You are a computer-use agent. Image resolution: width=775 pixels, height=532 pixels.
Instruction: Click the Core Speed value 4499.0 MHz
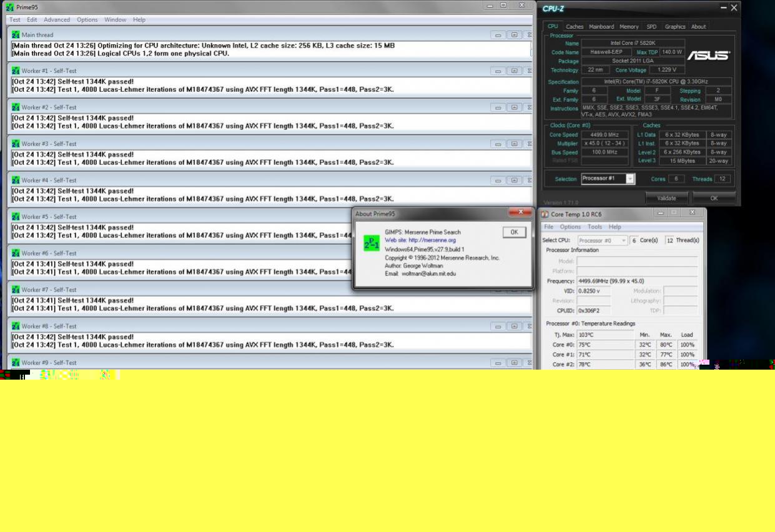[605, 134]
